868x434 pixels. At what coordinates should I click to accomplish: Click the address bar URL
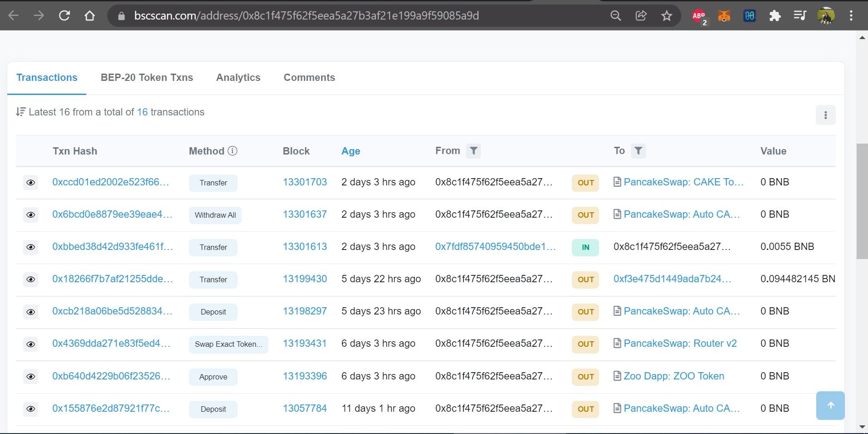click(307, 16)
